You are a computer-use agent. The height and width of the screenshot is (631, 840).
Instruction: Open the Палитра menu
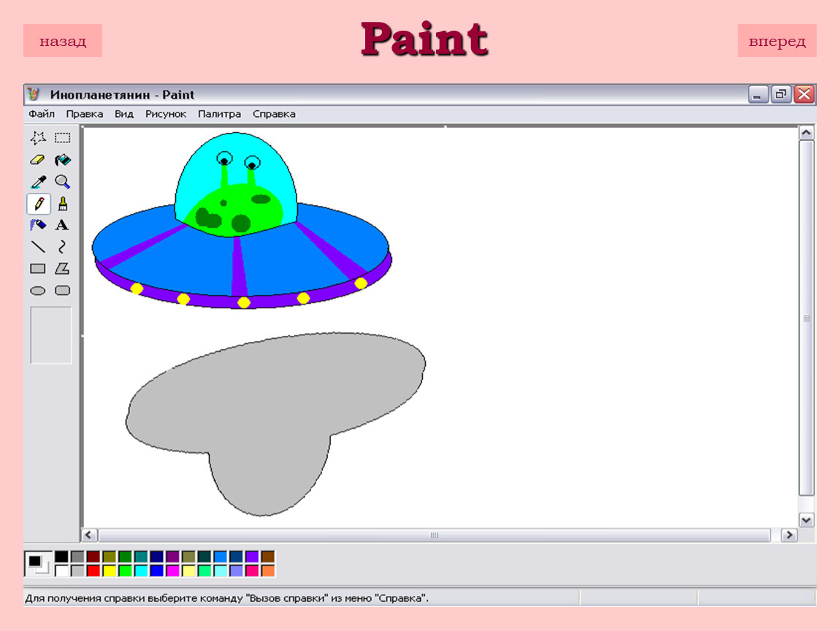click(219, 113)
